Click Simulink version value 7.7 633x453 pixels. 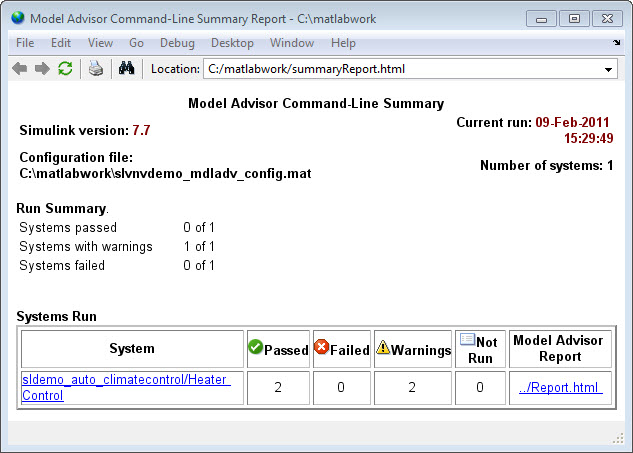click(141, 130)
